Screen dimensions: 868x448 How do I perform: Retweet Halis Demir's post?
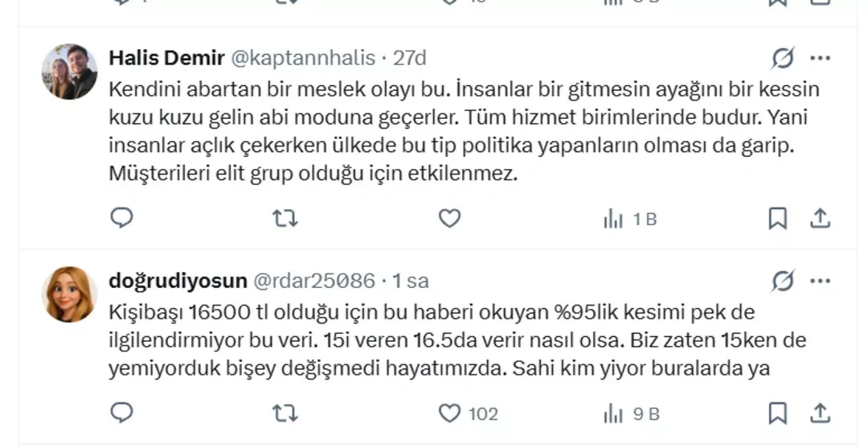pyautogui.click(x=285, y=218)
